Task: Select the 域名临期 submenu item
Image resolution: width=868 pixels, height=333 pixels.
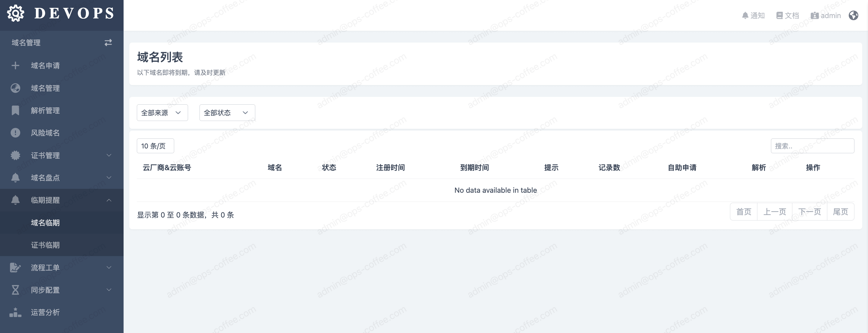Action: pos(45,223)
